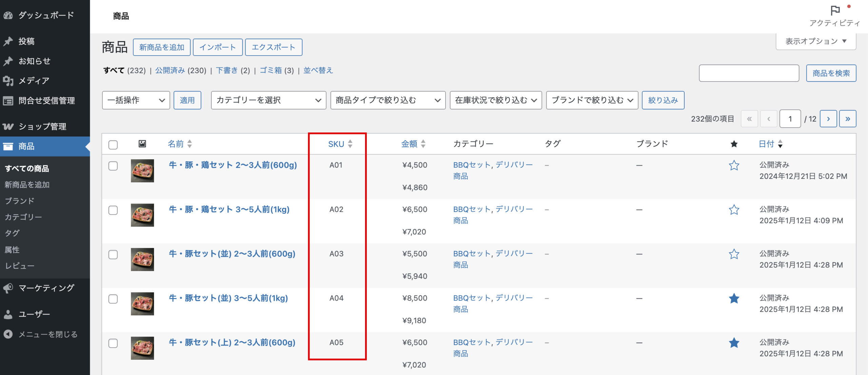
Task: Expand the category selection dropdown
Action: click(x=268, y=100)
